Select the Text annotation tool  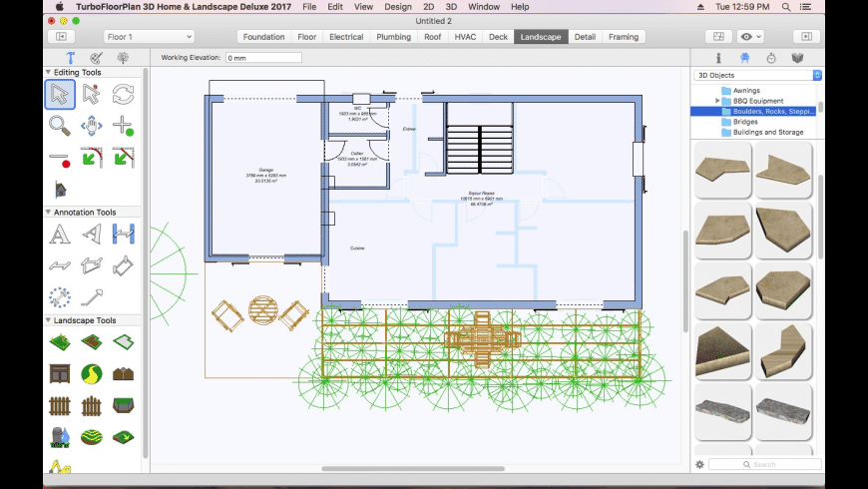click(x=60, y=235)
